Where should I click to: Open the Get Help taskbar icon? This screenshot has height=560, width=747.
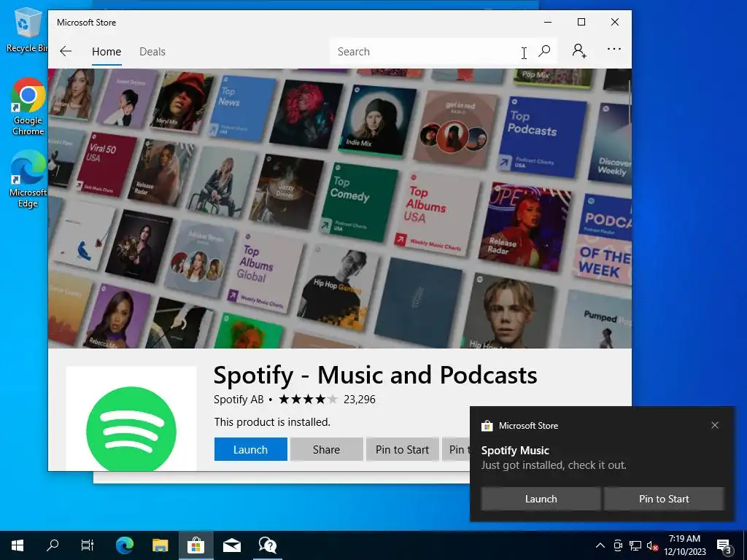[267, 545]
